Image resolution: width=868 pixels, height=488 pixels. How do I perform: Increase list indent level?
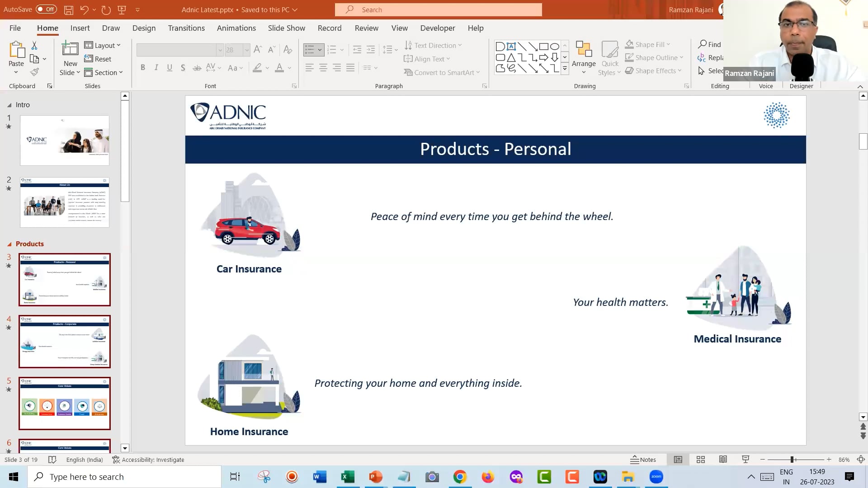(x=371, y=49)
